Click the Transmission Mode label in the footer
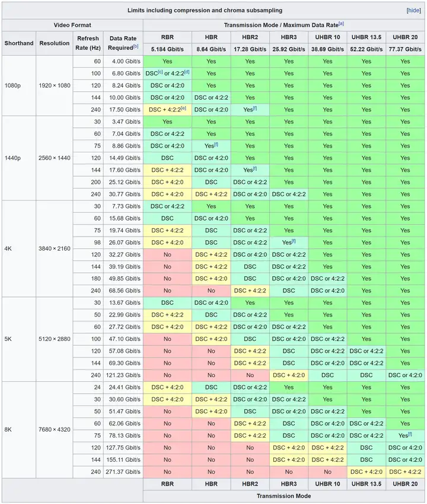Screen dimensions: 427x504 (x=285, y=496)
